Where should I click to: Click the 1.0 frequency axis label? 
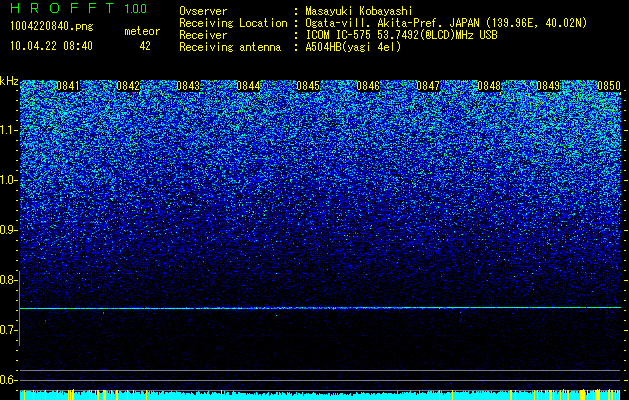[x=8, y=180]
